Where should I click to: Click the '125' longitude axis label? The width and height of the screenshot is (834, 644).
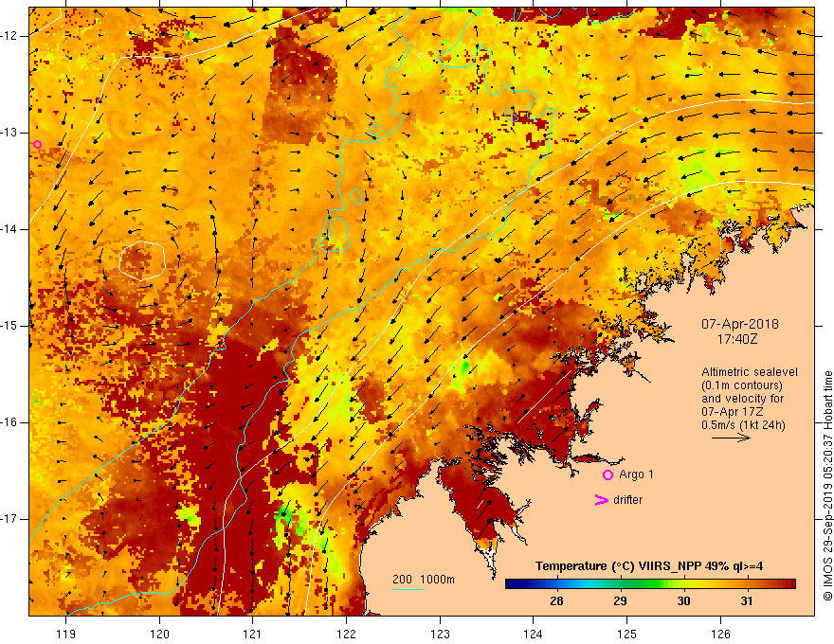click(627, 634)
